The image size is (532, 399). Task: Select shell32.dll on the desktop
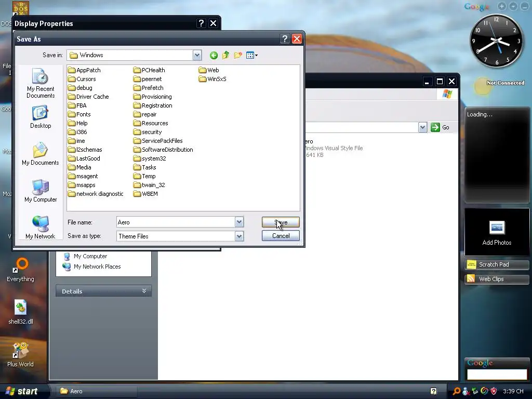click(20, 312)
